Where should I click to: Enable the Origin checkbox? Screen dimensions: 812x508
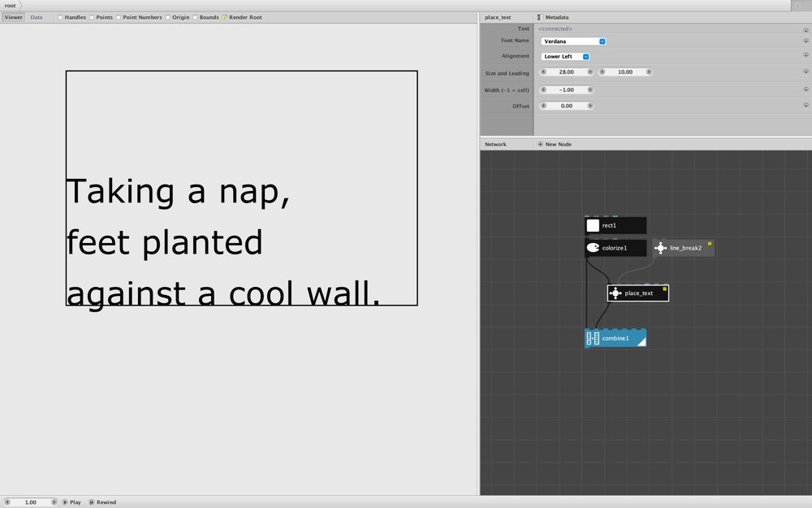tap(168, 17)
